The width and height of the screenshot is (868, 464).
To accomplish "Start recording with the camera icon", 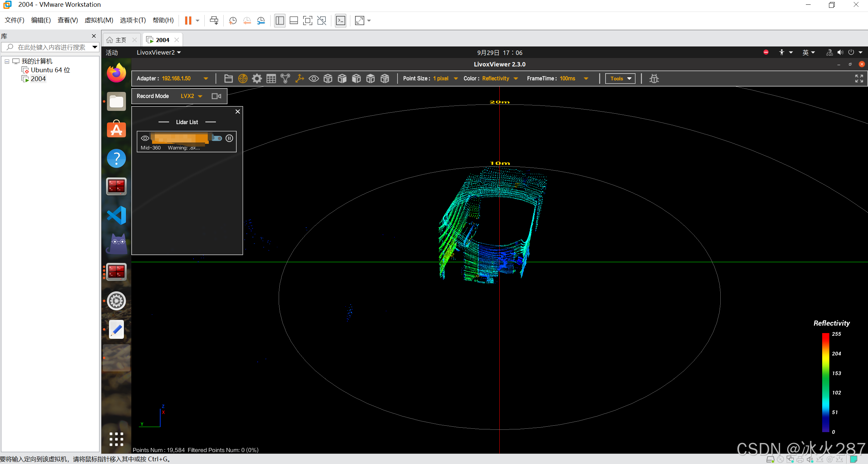I will (216, 96).
